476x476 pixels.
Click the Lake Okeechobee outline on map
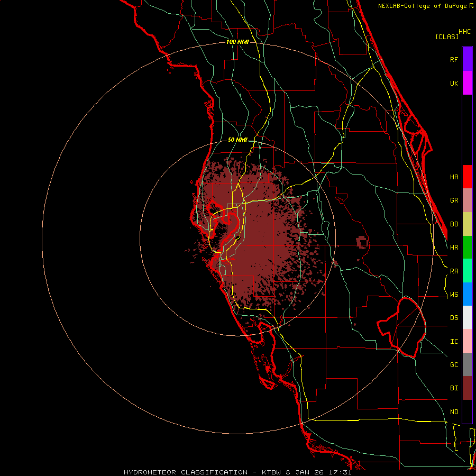point(401,327)
